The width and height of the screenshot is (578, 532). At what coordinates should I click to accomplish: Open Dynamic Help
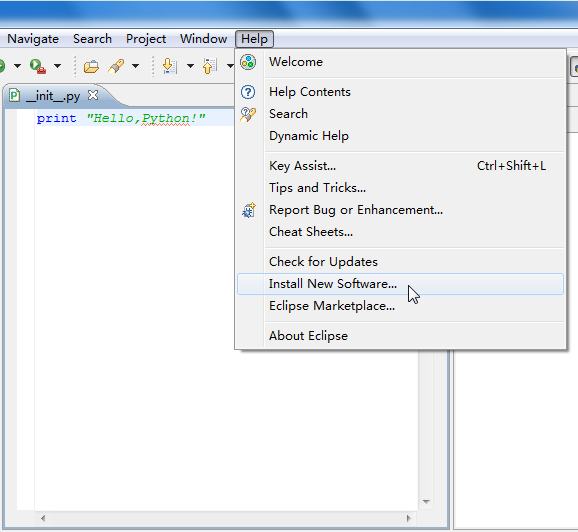401,136
